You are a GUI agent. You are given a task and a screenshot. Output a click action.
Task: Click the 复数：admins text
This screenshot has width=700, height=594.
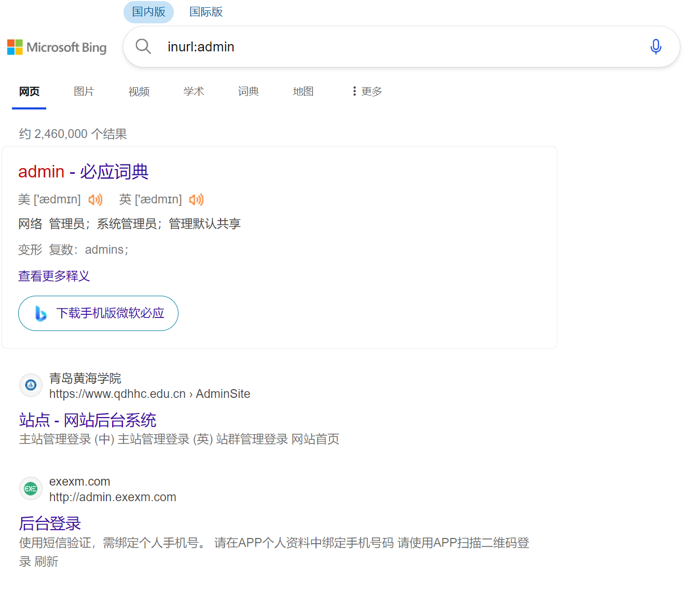coord(89,250)
